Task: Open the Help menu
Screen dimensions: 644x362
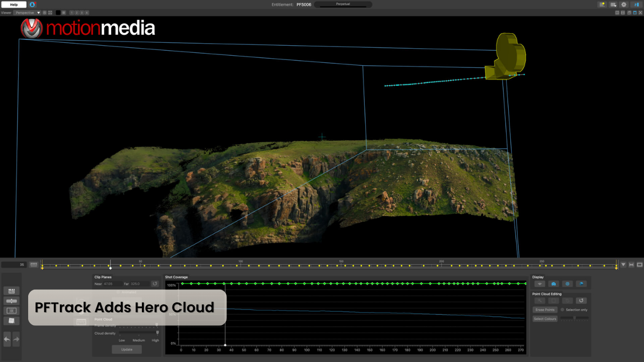Action: click(x=14, y=5)
